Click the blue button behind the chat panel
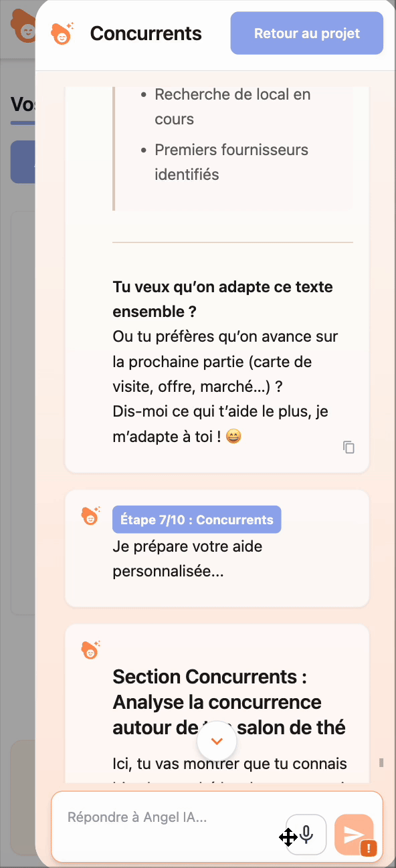396x868 pixels. 22,162
